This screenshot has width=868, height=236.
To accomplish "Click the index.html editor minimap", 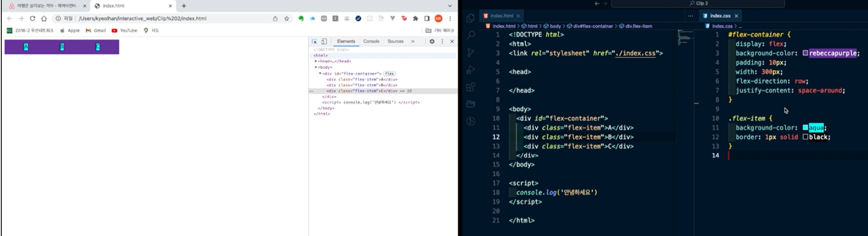I will [x=685, y=37].
